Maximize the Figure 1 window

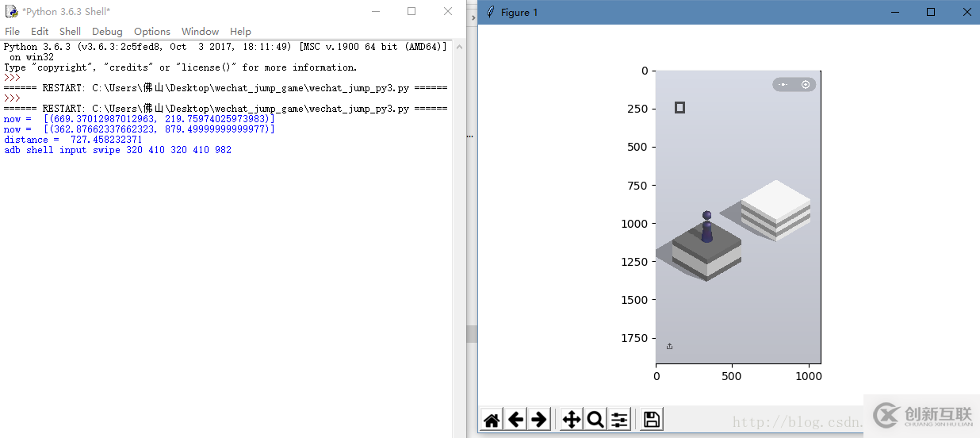[x=931, y=12]
